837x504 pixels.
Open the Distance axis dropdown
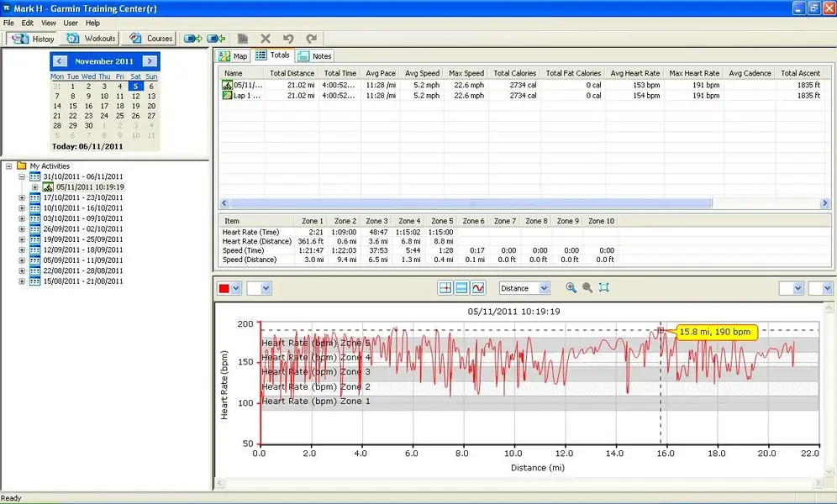[544, 288]
